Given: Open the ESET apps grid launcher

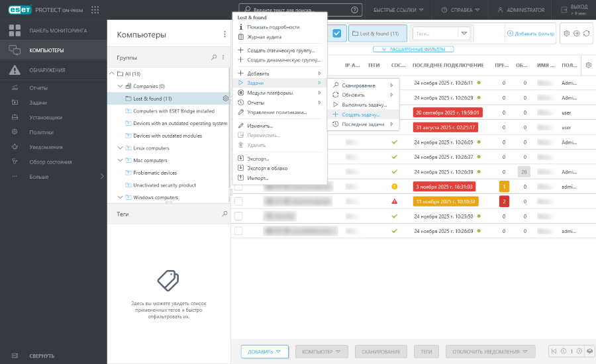Looking at the screenshot, I should tap(95, 10).
